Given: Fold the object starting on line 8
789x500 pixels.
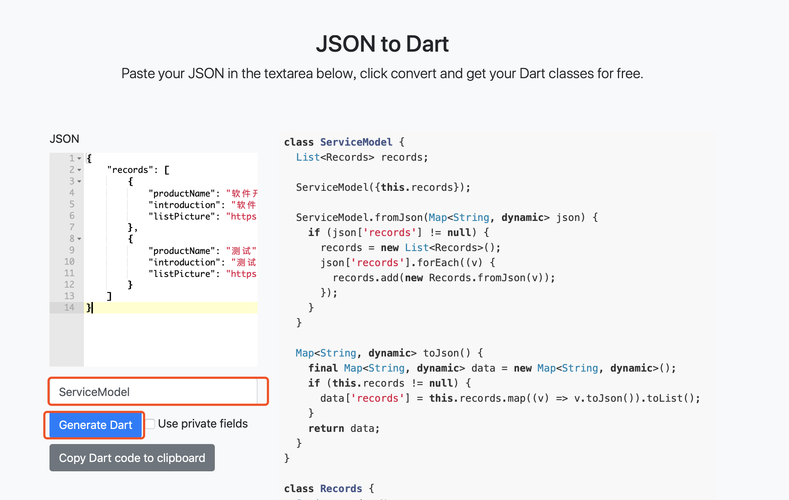Looking at the screenshot, I should (x=79, y=239).
